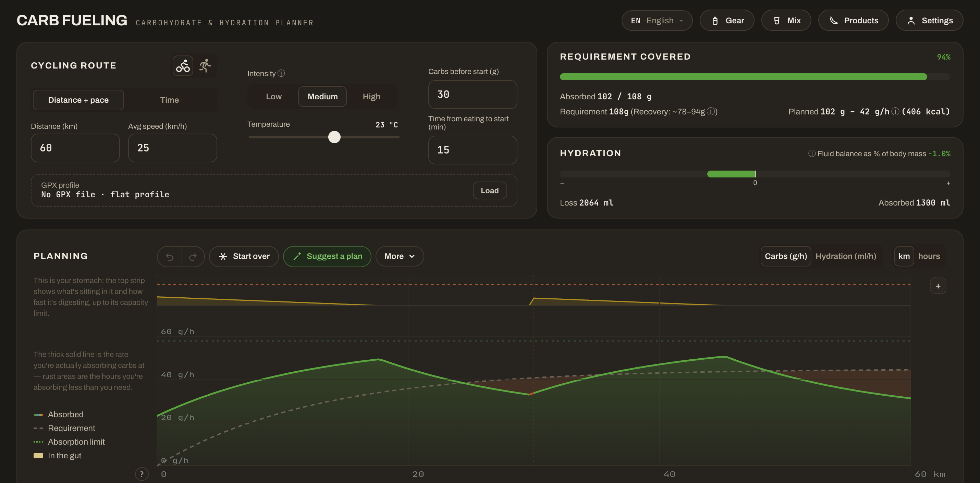
Task: Show Hydration (ml/h) chart view
Action: (x=846, y=256)
